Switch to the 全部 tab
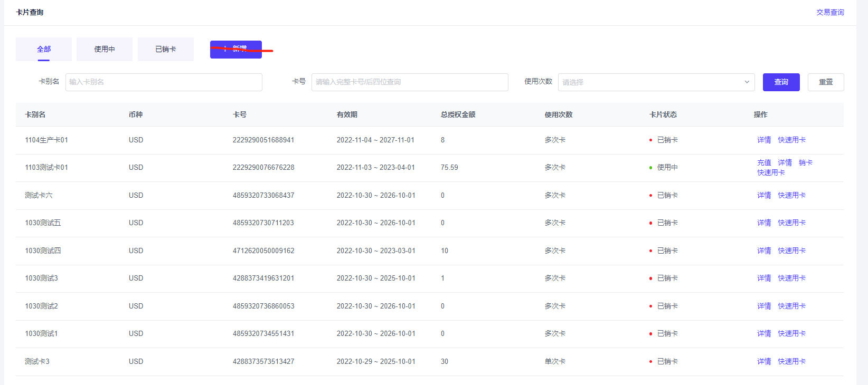 click(x=44, y=49)
